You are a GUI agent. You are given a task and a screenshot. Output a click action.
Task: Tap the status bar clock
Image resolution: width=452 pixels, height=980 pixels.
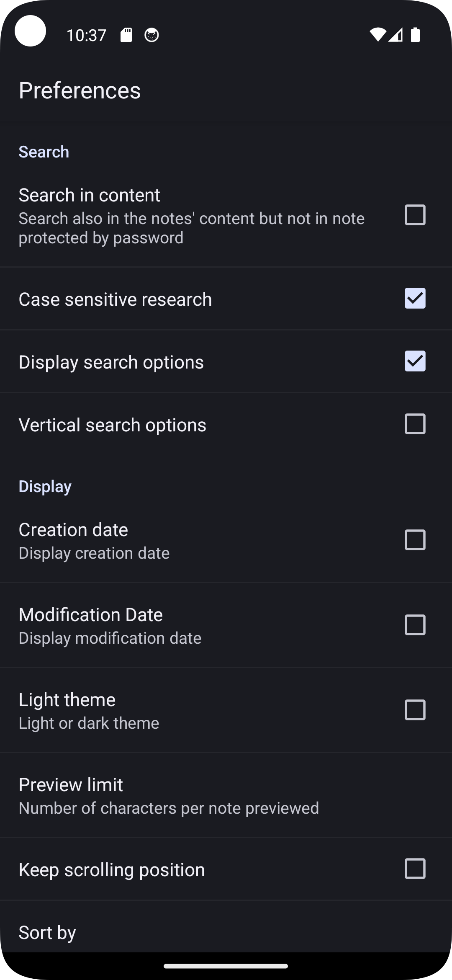point(86,35)
